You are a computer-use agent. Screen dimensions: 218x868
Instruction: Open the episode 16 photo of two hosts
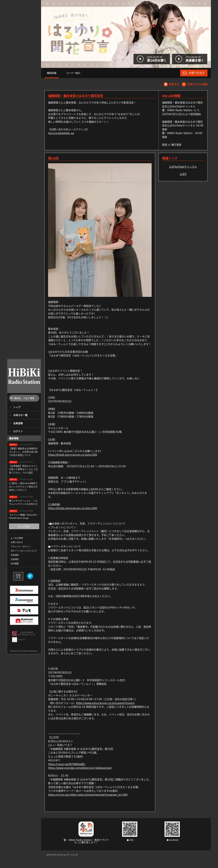[100, 230]
